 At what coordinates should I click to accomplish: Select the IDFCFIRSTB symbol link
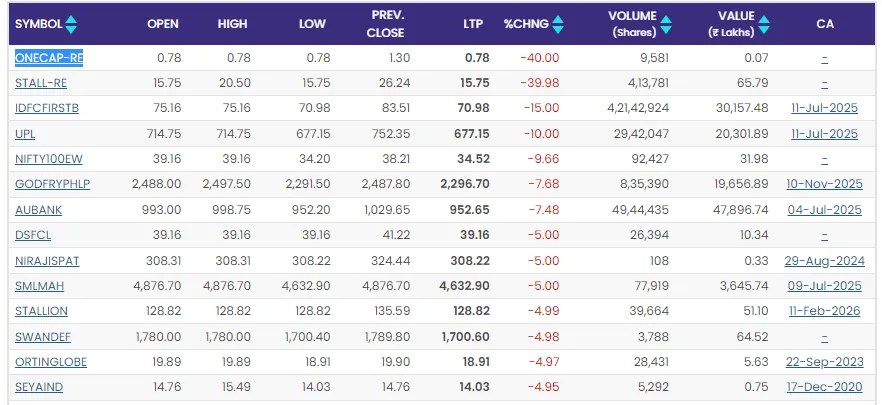tap(48, 108)
